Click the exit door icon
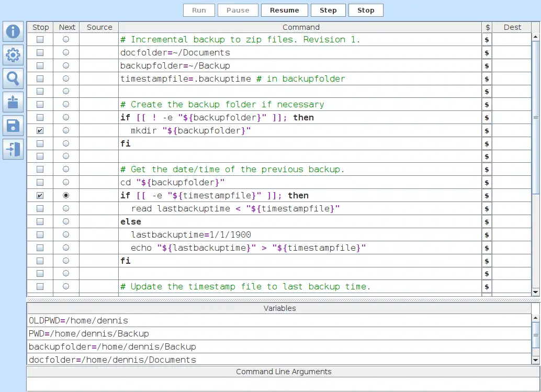This screenshot has height=392, width=541. pyautogui.click(x=13, y=149)
